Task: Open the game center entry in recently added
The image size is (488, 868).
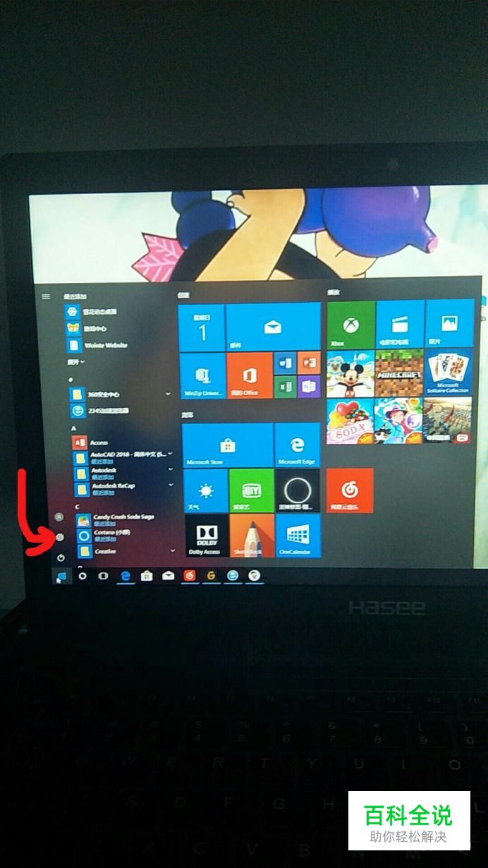Action: tap(118, 328)
